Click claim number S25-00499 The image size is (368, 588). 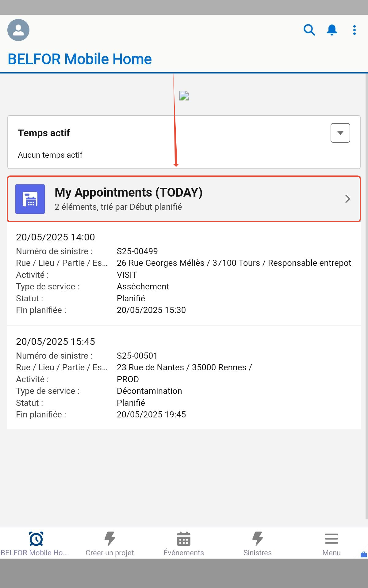[137, 251]
